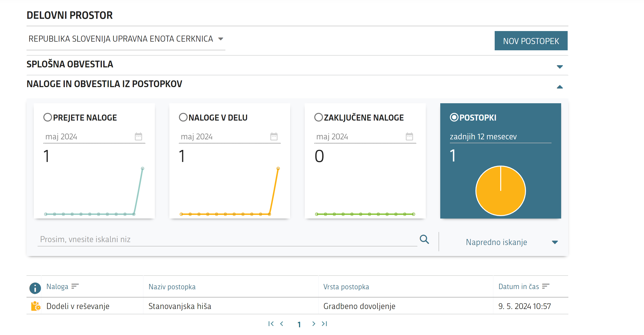Select the NALOGE V DELU radio button
The image size is (644, 335).
click(x=183, y=117)
